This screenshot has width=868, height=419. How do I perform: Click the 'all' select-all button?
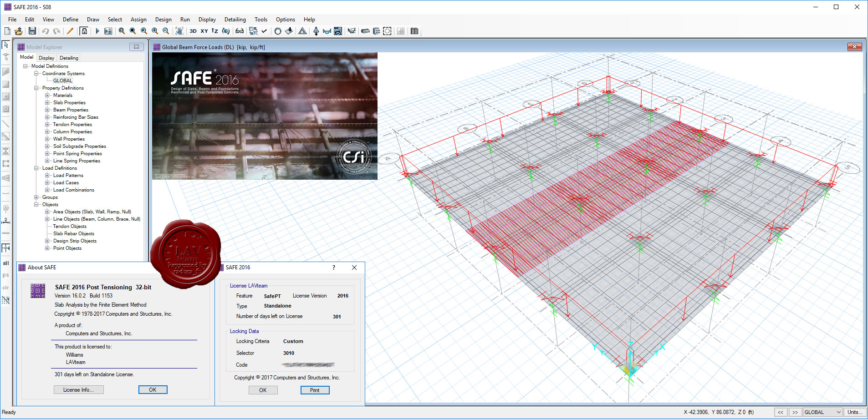pos(6,263)
